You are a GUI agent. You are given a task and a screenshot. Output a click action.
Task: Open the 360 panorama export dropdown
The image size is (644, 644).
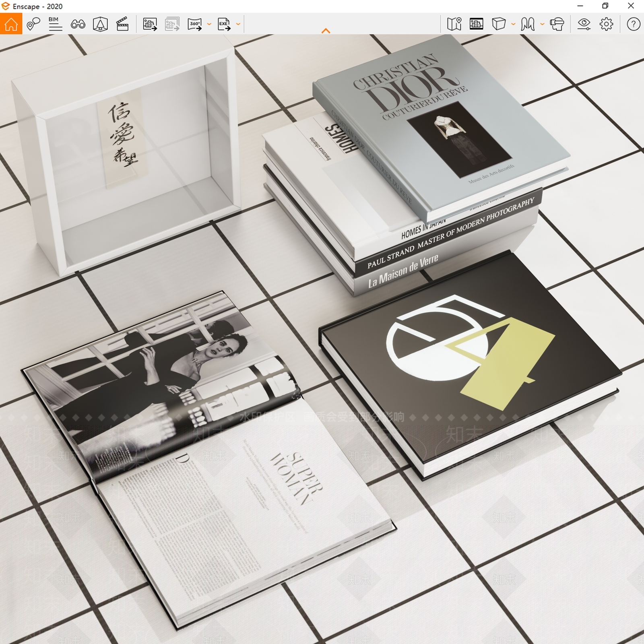pos(209,24)
